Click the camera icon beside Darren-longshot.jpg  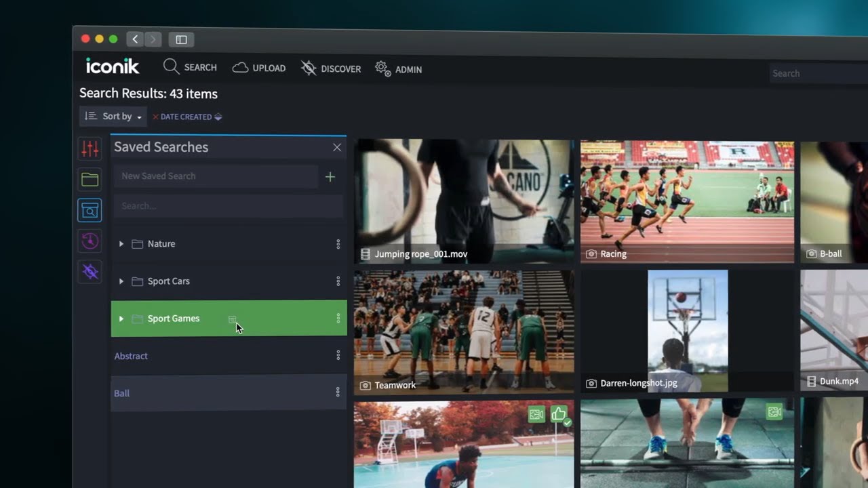coord(591,384)
